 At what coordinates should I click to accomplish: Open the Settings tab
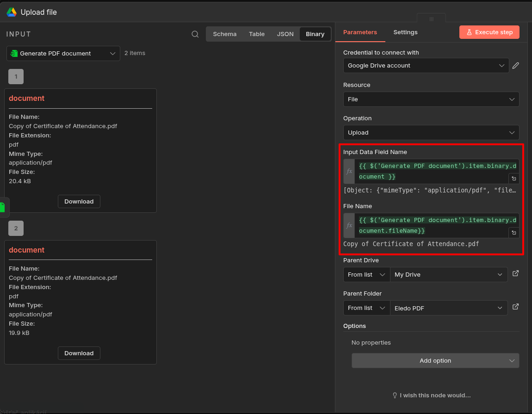(405, 32)
